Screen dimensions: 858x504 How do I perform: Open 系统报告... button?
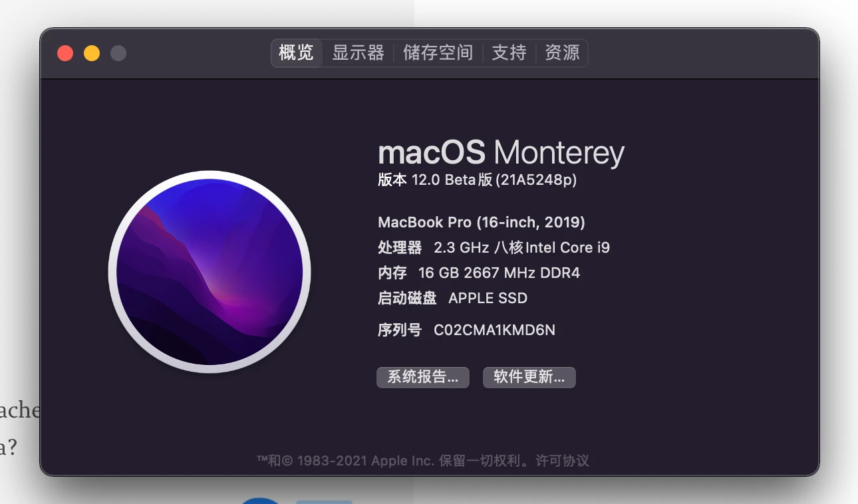point(423,377)
